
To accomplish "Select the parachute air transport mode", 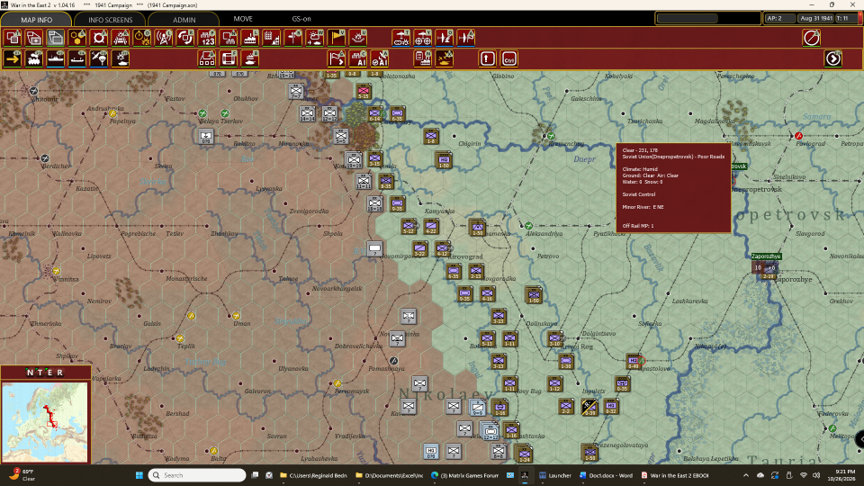I will [99, 58].
